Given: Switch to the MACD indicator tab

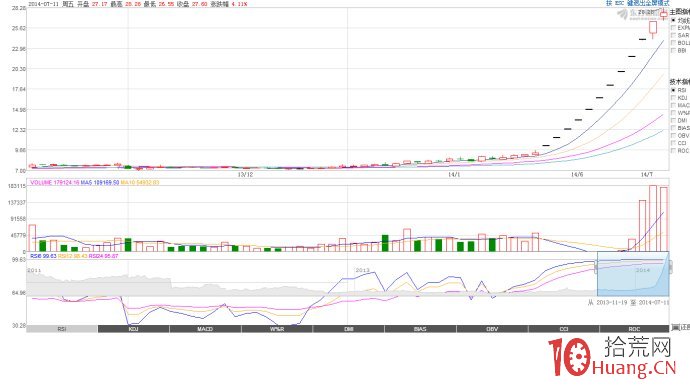Looking at the screenshot, I should point(205,329).
